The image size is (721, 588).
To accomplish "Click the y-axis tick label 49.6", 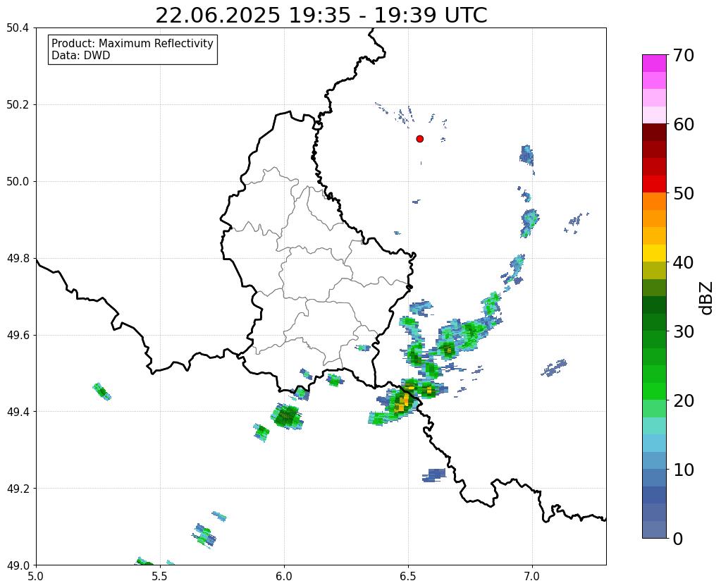I will point(18,335).
